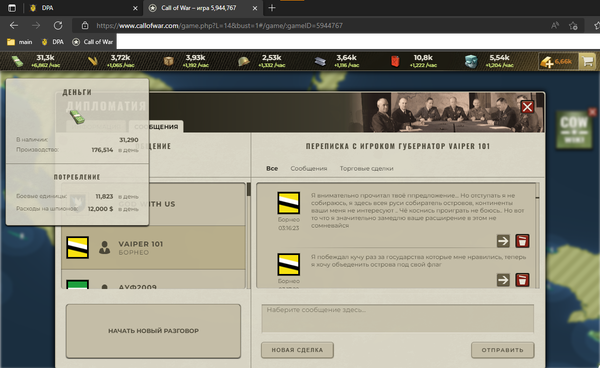Reload the page with browser refresh icon
The width and height of the screenshot is (600, 368).
(x=58, y=26)
